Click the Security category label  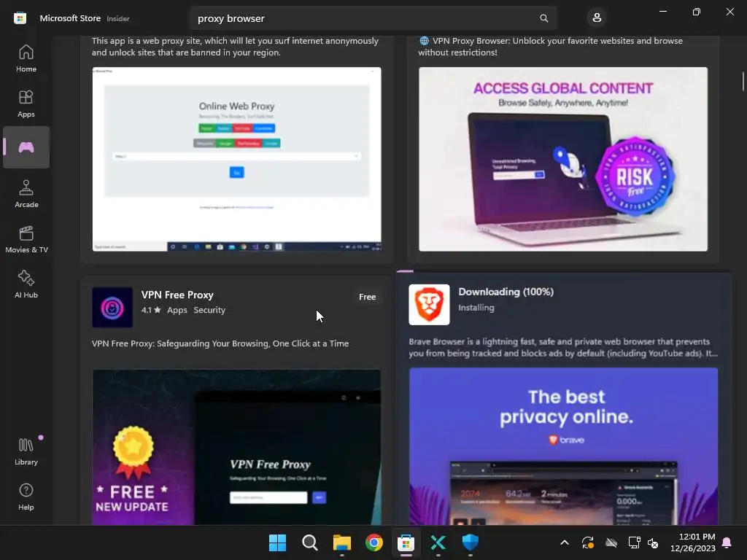[x=209, y=310]
